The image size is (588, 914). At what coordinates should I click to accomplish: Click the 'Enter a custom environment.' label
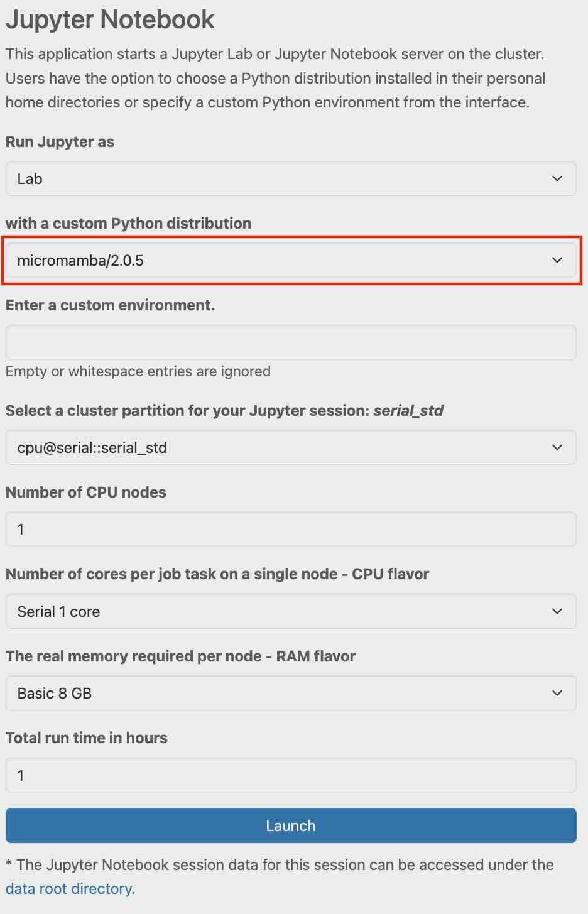point(110,305)
